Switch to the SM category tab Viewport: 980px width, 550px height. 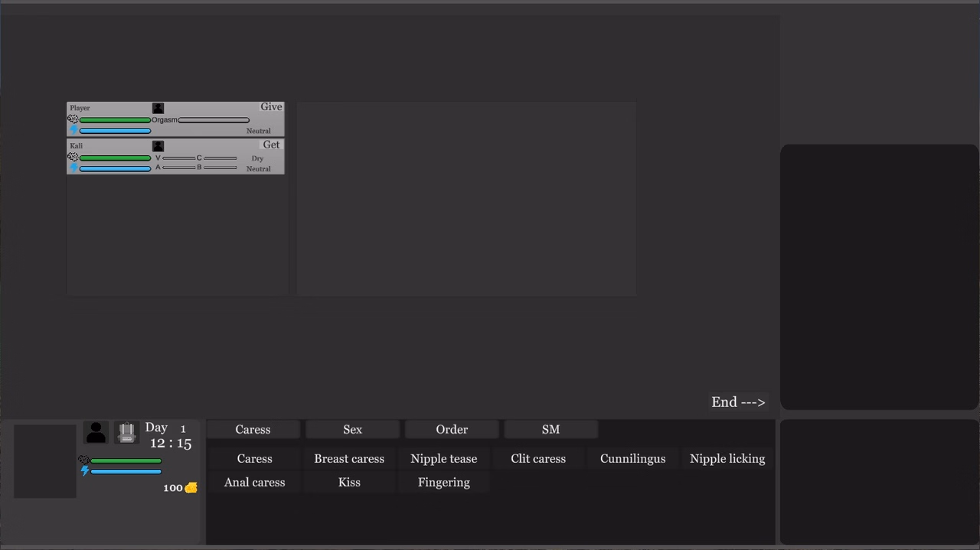click(x=550, y=429)
